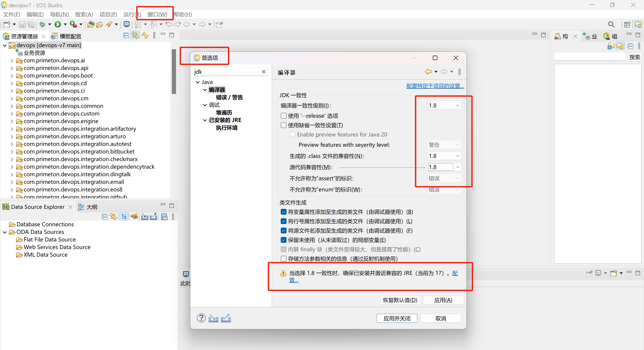Click the Debug bug icon in toolbar

tap(43, 24)
